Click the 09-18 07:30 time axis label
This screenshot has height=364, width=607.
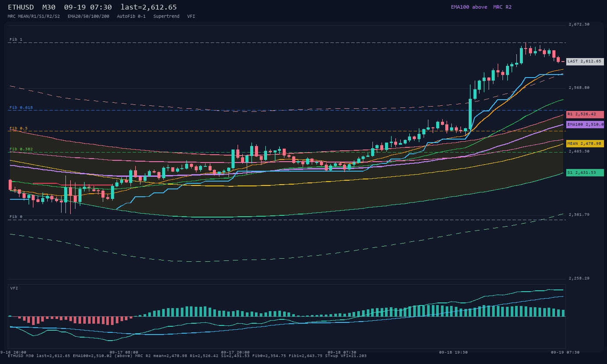tap(342, 352)
